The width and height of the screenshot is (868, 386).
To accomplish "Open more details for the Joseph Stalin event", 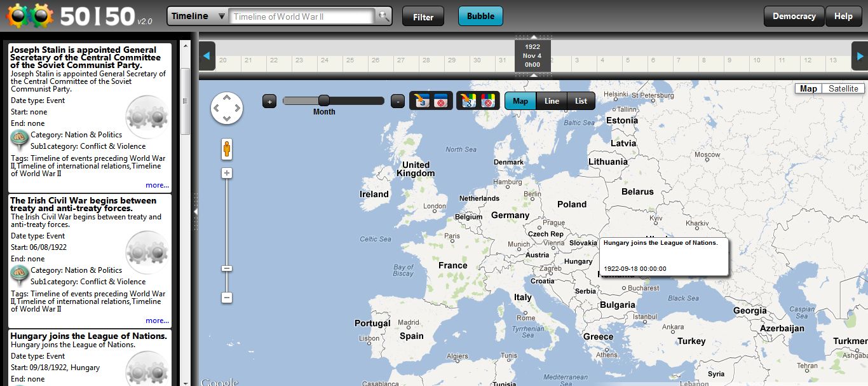I will [157, 185].
